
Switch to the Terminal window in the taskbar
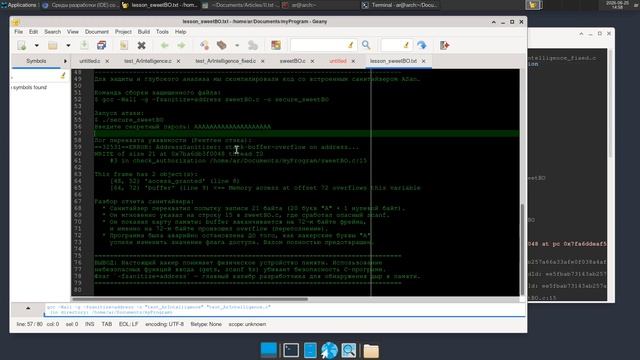tap(400, 5)
